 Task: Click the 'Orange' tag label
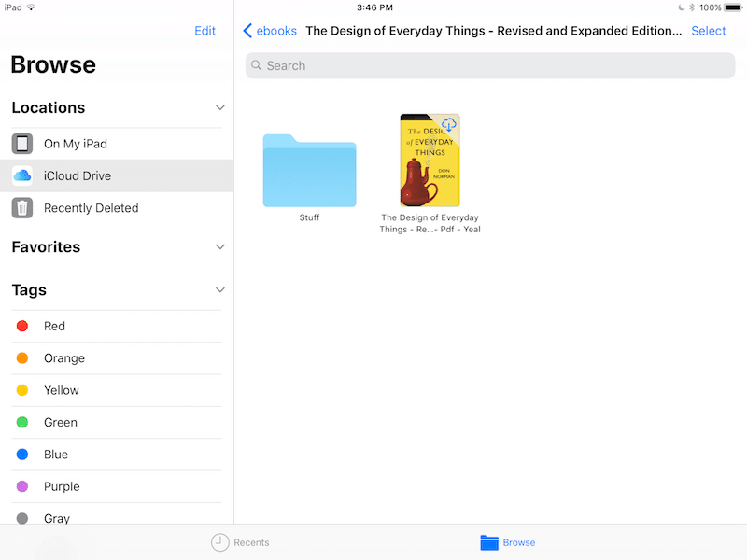click(x=64, y=358)
